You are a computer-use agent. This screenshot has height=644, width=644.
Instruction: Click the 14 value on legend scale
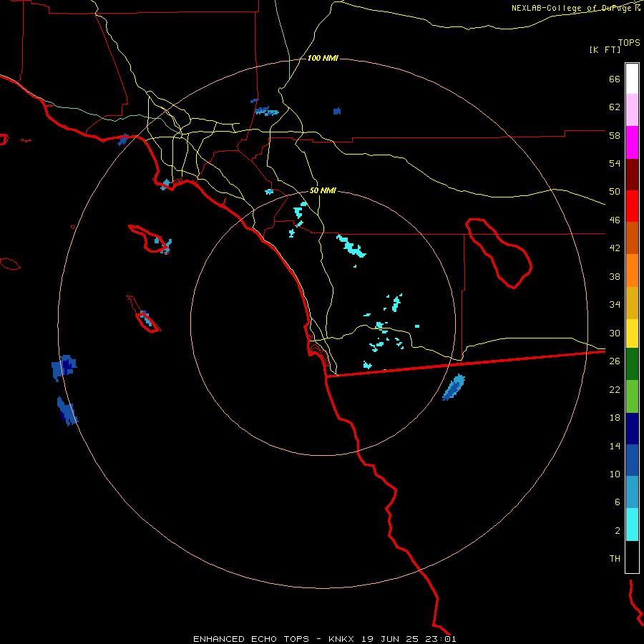pos(615,446)
